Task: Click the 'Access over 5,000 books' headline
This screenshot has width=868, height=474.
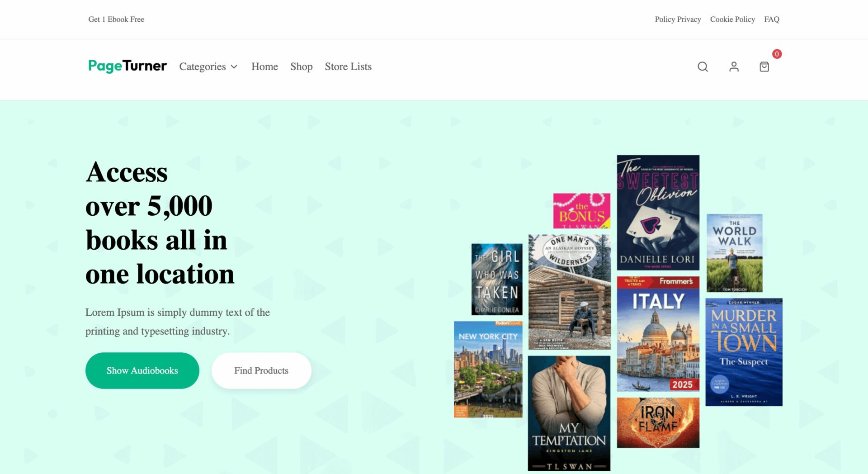Action: pyautogui.click(x=160, y=223)
